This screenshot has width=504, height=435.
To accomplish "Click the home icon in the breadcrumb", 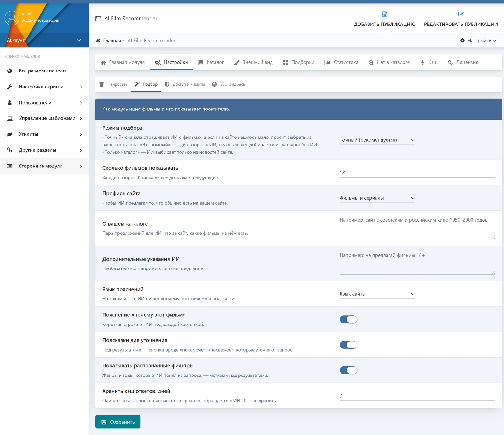I will (x=98, y=41).
